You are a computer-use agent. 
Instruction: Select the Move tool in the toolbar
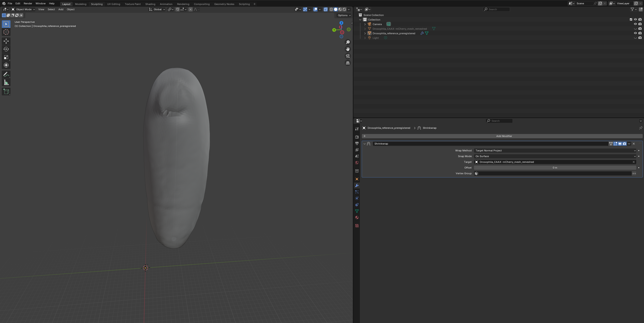(x=6, y=41)
